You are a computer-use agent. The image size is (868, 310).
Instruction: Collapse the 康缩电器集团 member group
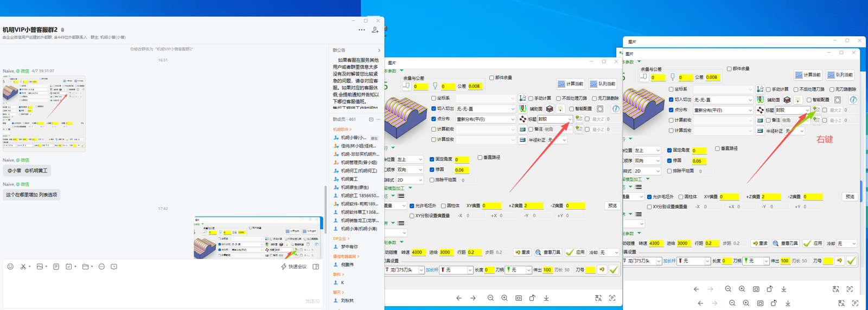[x=346, y=256]
